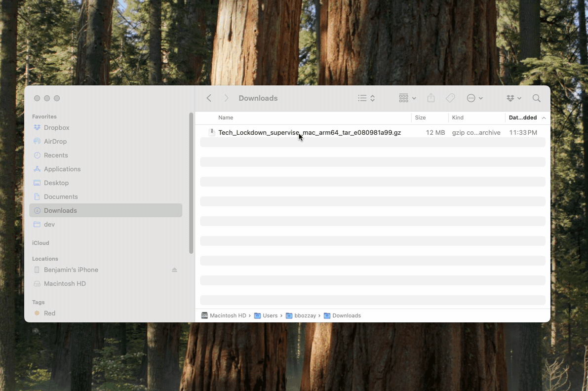
Task: Click Recents in the Favorites sidebar
Action: tap(56, 155)
